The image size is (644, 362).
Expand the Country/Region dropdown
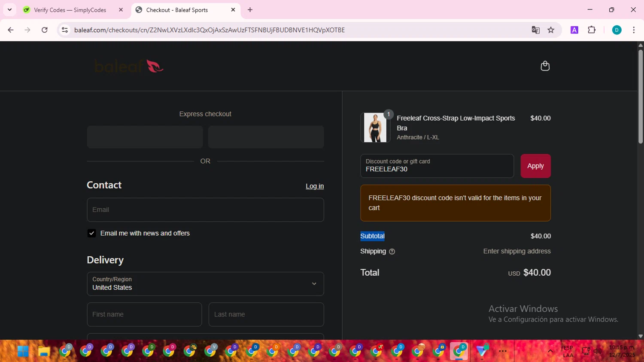(x=205, y=284)
